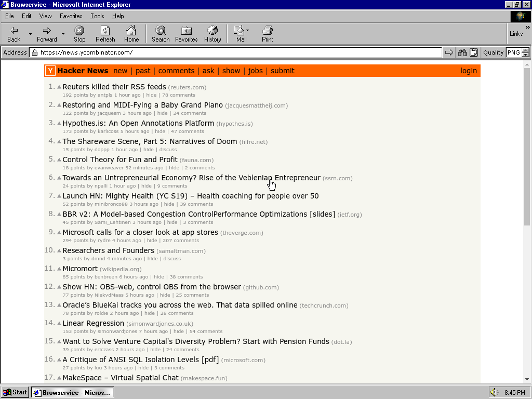532x399 pixels.
Task: Open the Edit menu
Action: [x=26, y=16]
